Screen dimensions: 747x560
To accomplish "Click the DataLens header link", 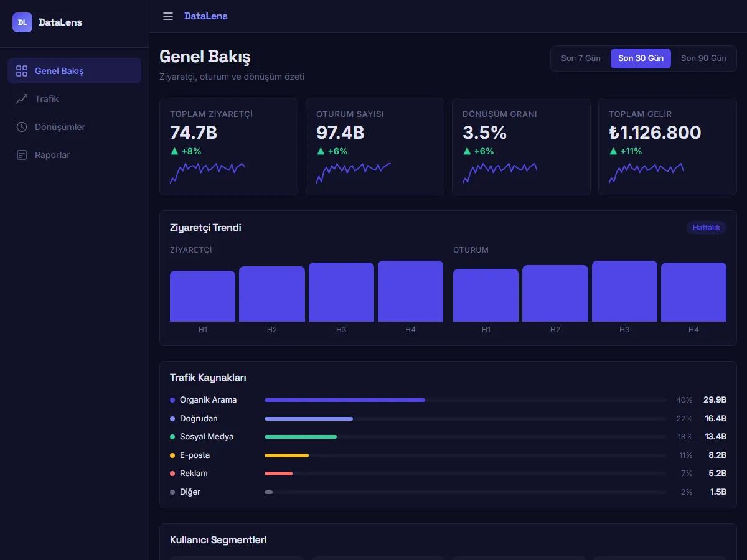I will tap(206, 16).
